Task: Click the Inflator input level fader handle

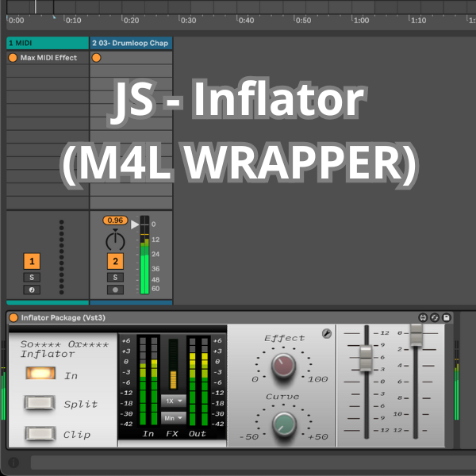Action: (366, 357)
